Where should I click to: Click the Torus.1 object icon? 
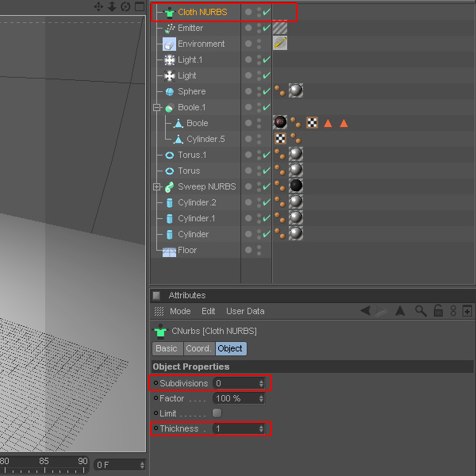click(170, 155)
